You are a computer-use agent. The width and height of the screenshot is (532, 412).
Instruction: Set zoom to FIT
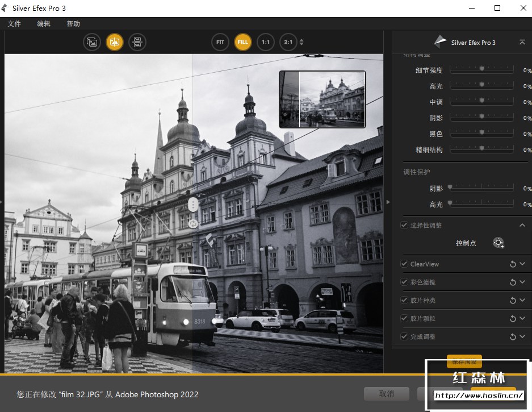[220, 42]
